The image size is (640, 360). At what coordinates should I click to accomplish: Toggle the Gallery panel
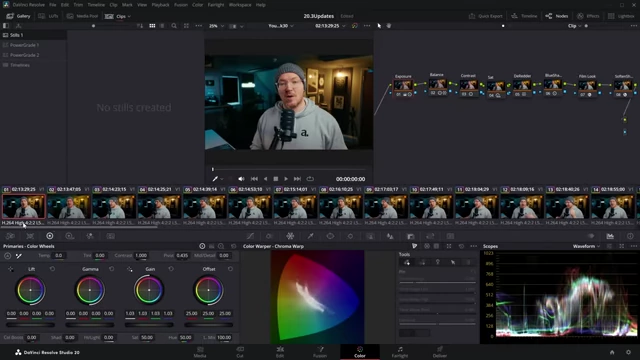(x=18, y=16)
